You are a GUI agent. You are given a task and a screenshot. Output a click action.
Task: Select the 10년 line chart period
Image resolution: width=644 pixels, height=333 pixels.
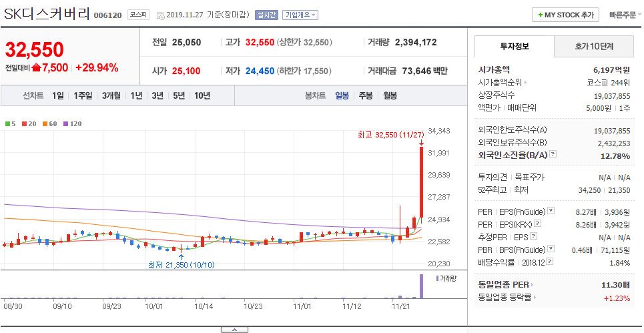(x=202, y=95)
